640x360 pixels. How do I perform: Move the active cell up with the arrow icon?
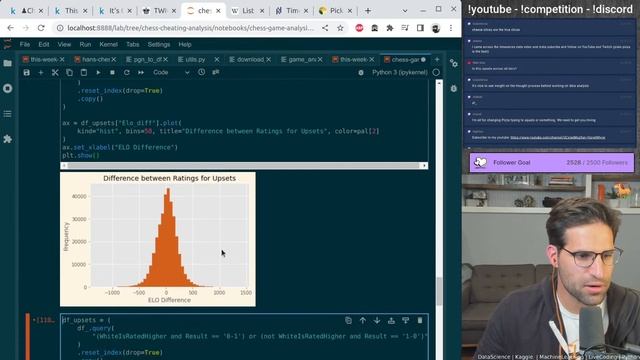[x=362, y=320]
